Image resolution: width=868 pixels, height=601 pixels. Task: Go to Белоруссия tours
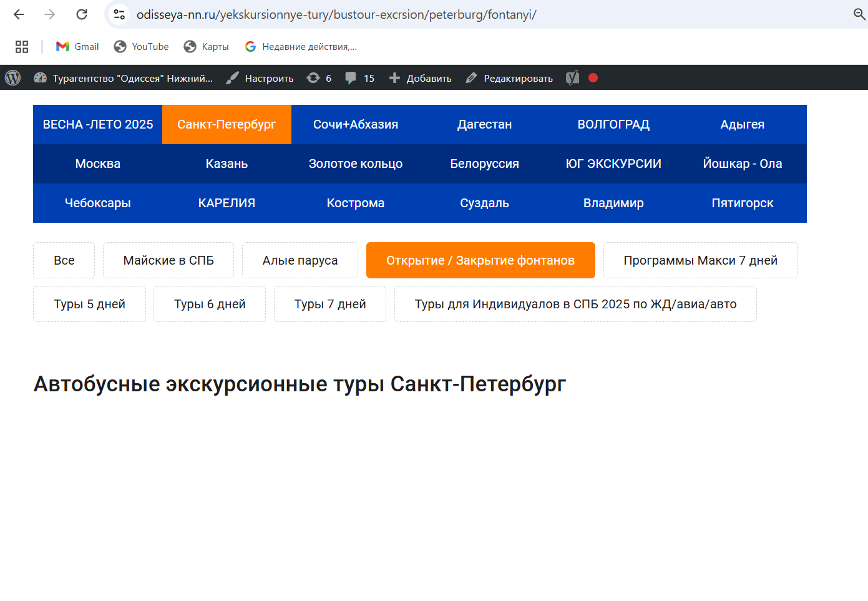[485, 164]
